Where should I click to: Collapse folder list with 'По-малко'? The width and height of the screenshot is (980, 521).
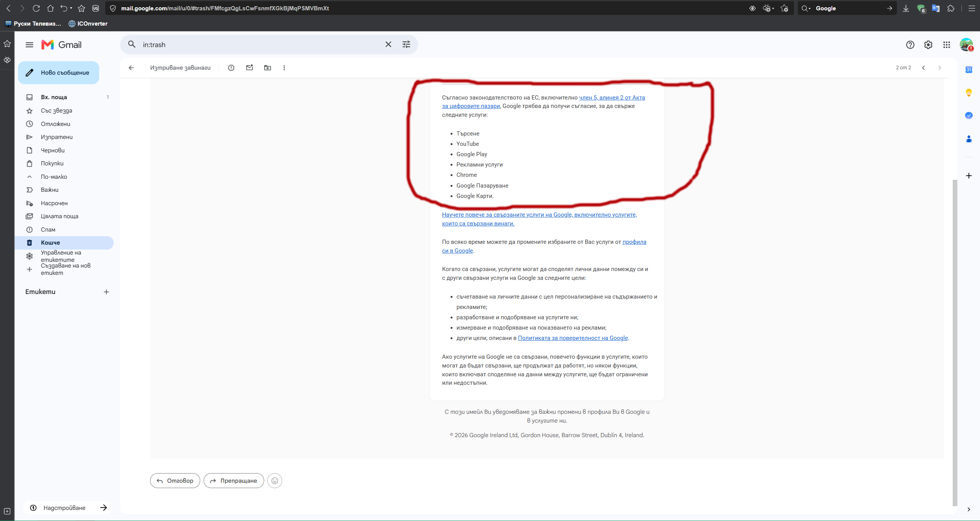click(64, 177)
